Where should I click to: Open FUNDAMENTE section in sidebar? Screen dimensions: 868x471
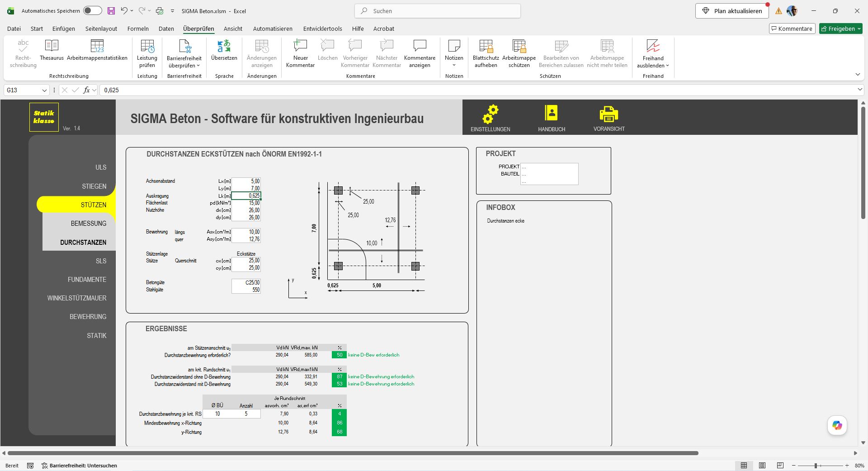coord(87,279)
